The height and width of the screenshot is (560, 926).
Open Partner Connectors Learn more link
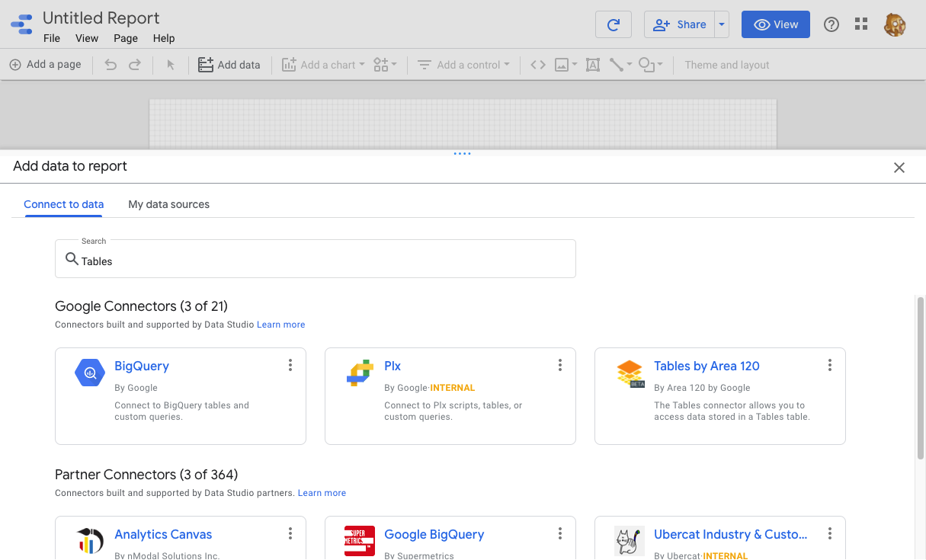pos(322,493)
